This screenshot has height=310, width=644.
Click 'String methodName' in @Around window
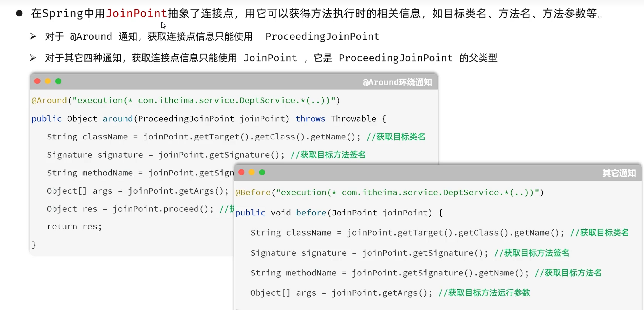pos(90,173)
